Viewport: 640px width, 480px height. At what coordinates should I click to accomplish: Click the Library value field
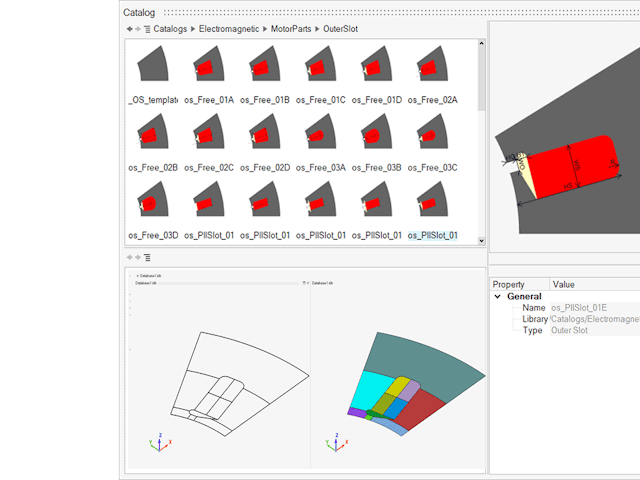pyautogui.click(x=595, y=319)
